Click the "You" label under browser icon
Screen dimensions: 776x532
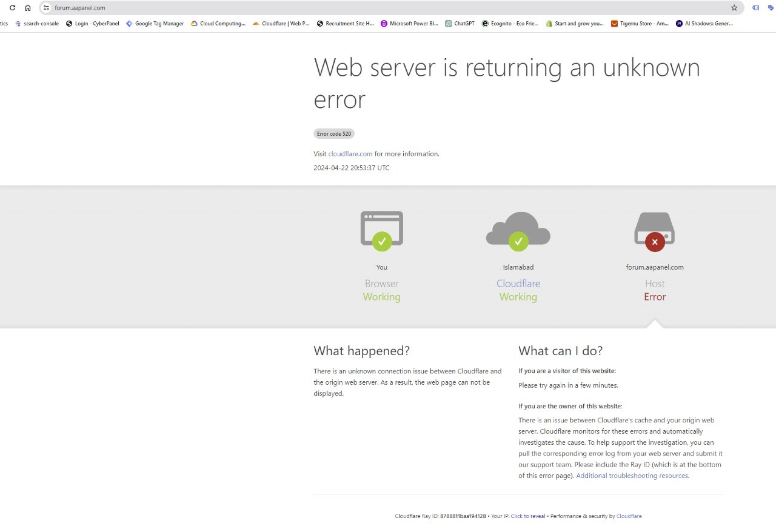382,267
